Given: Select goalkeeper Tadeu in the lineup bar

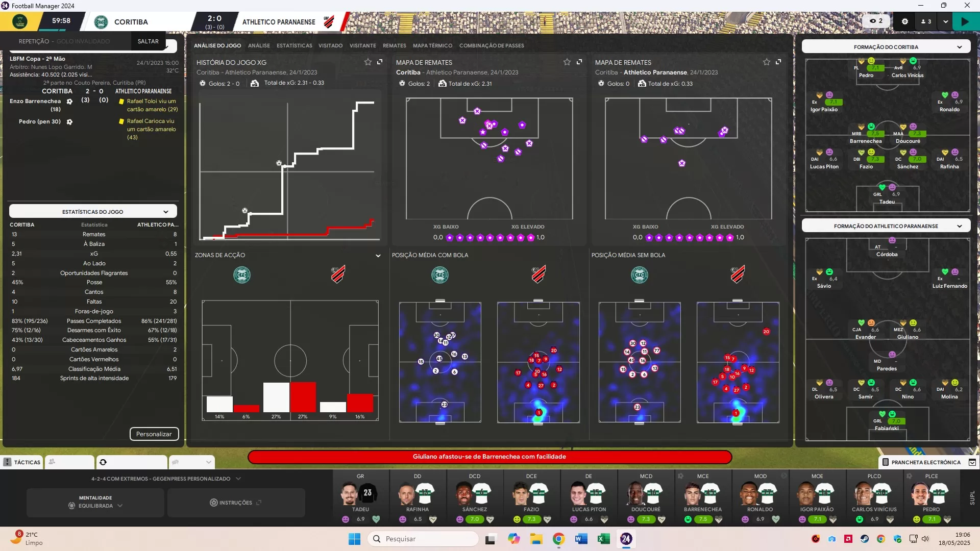Looking at the screenshot, I should [x=360, y=497].
